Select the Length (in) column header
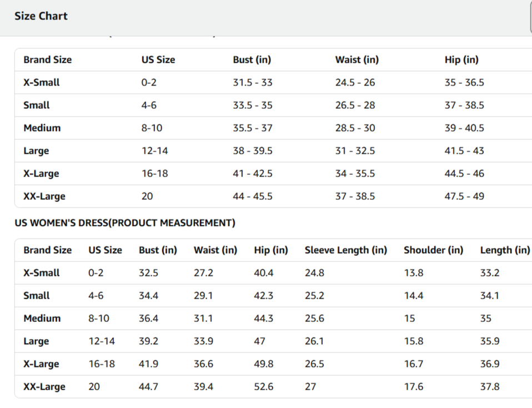The width and height of the screenshot is (532, 408). point(505,250)
